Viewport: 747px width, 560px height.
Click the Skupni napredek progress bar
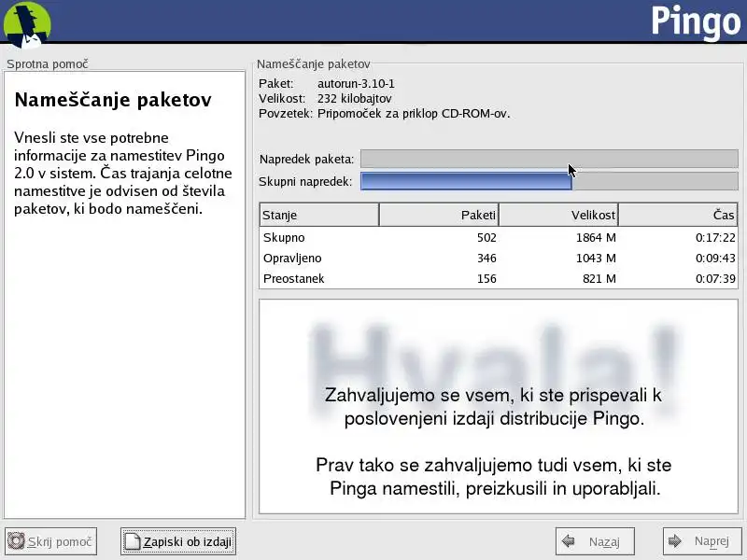pos(549,181)
